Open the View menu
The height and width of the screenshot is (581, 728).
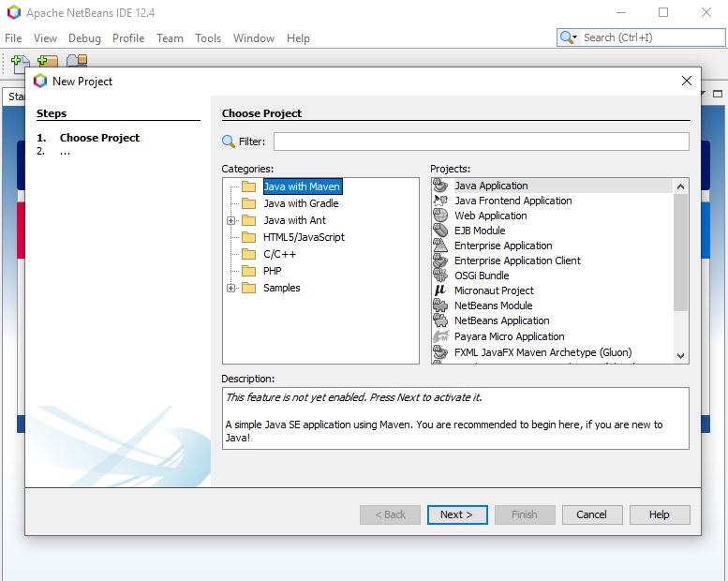tap(45, 38)
